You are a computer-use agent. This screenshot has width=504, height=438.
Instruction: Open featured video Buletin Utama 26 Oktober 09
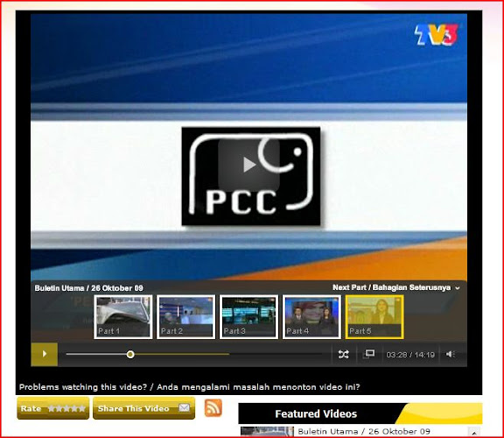pos(364,432)
